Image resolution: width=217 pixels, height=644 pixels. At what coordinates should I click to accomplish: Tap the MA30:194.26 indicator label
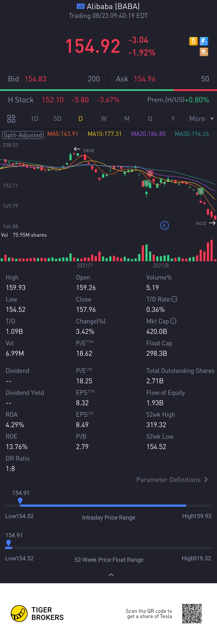[192, 134]
